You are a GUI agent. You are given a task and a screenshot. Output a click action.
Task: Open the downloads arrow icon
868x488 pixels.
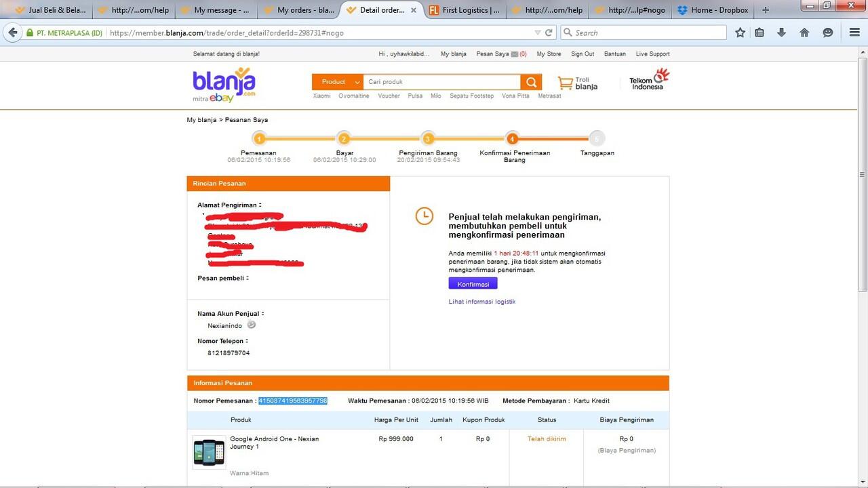pyautogui.click(x=781, y=33)
